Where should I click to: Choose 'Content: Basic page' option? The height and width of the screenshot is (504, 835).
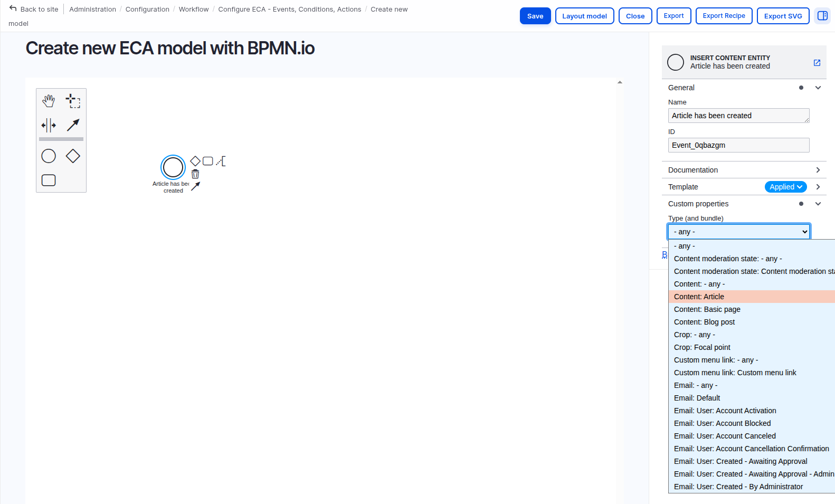(x=707, y=309)
